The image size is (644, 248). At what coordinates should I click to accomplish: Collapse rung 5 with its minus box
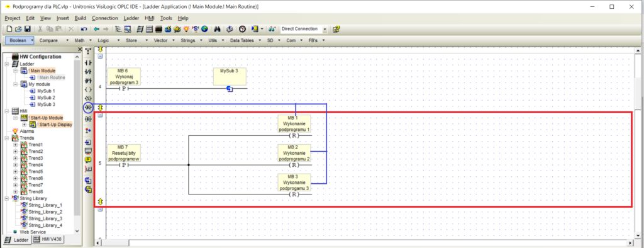click(100, 116)
